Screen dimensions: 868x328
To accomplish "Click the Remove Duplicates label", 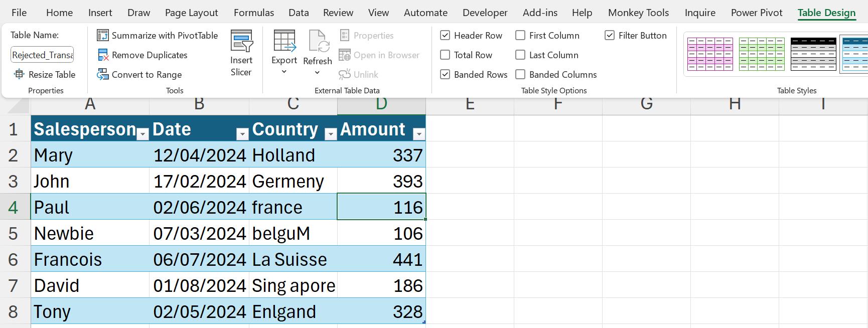I will pos(150,55).
